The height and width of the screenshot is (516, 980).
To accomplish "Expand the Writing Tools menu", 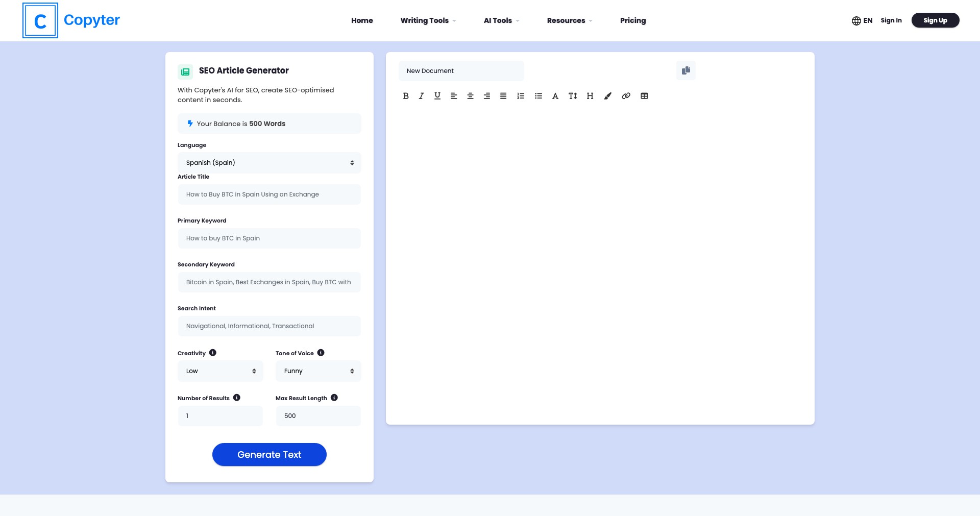I will tap(428, 20).
